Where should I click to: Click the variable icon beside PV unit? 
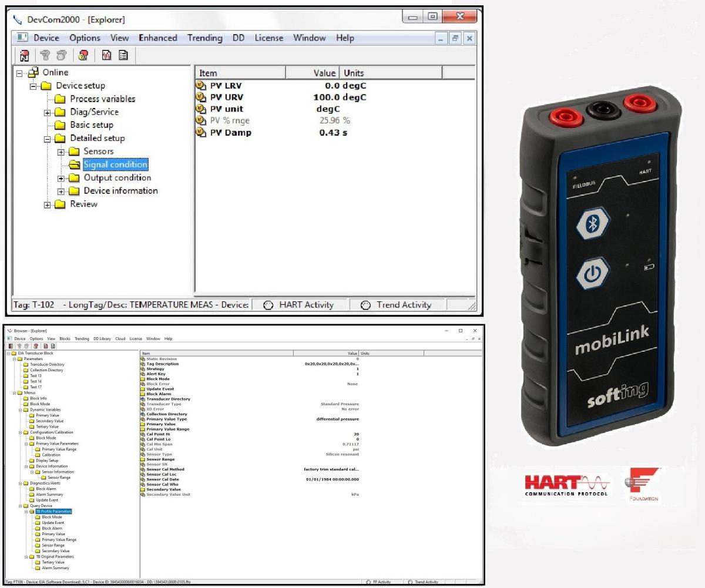pos(202,109)
